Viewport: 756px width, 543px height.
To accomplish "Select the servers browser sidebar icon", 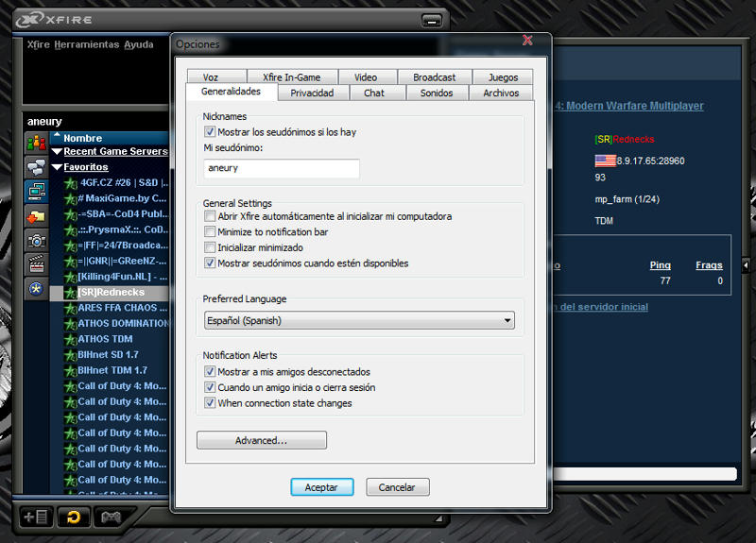I will click(37, 192).
